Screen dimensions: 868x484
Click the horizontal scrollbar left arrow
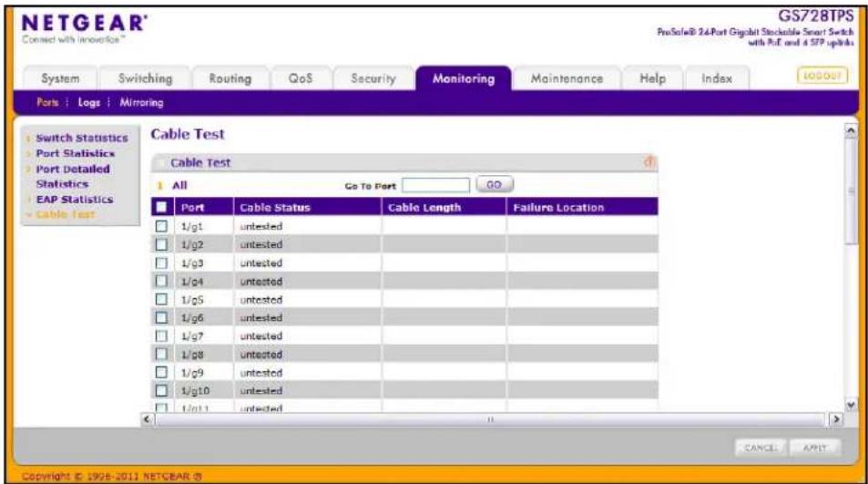[x=147, y=419]
